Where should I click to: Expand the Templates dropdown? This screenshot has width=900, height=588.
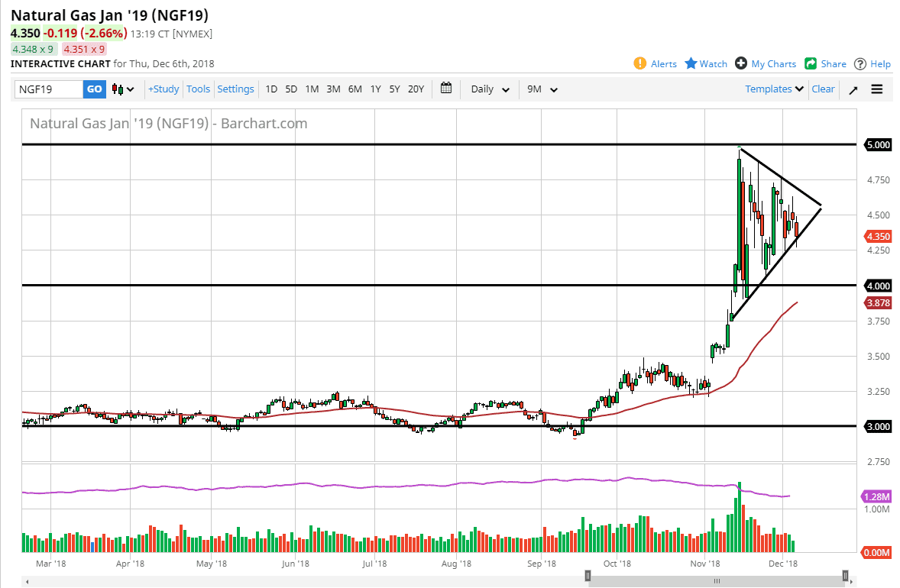point(774,89)
